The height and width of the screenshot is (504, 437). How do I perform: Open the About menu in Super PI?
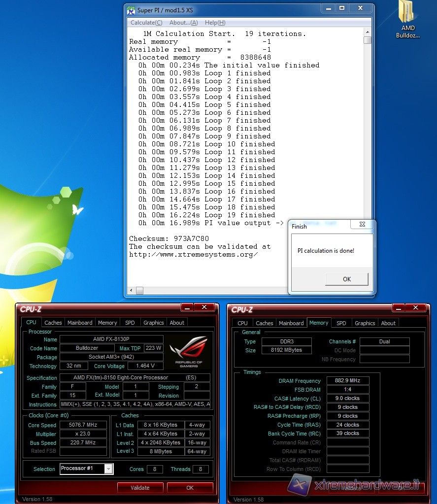tap(183, 23)
